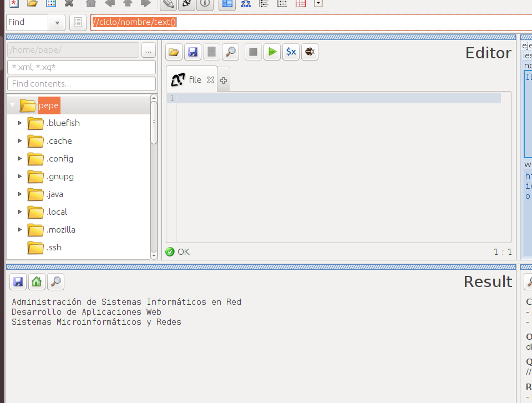Browse directory with the ... button
Image resolution: width=532 pixels, height=403 pixels.
149,51
